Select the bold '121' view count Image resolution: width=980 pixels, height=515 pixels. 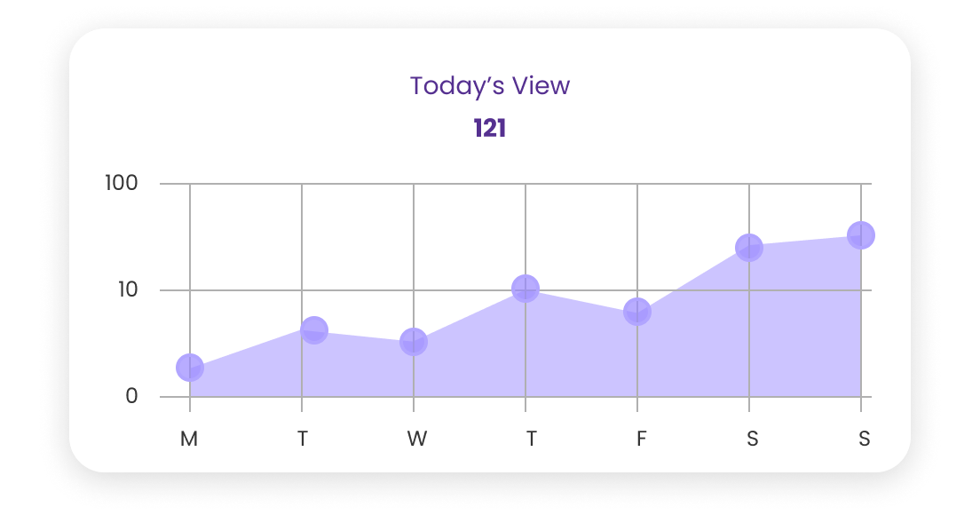tap(490, 129)
